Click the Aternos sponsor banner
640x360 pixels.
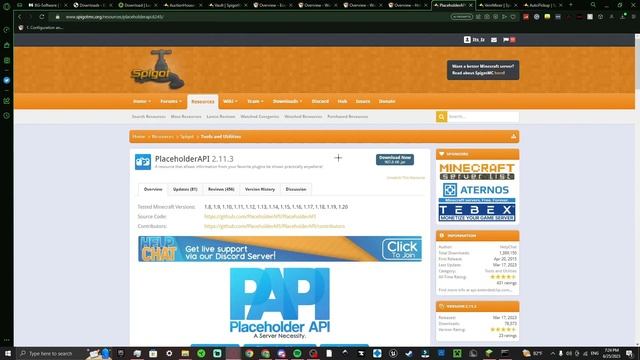[x=477, y=192]
